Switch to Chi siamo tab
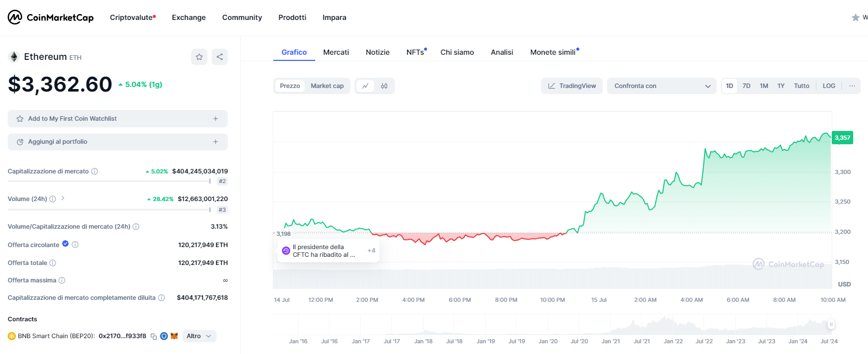This screenshot has width=868, height=354. pyautogui.click(x=457, y=52)
